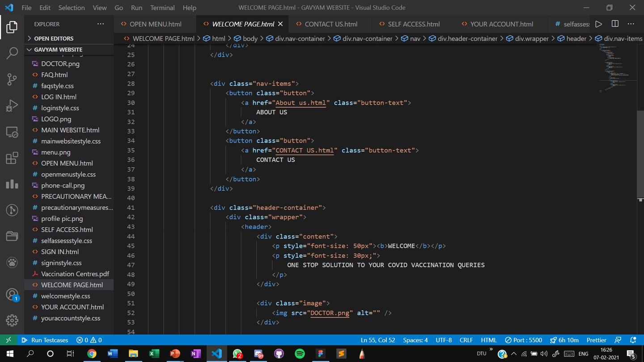Screen dimensions: 644x362
Task: Open Google Chrome from the taskbar
Action: point(92,354)
